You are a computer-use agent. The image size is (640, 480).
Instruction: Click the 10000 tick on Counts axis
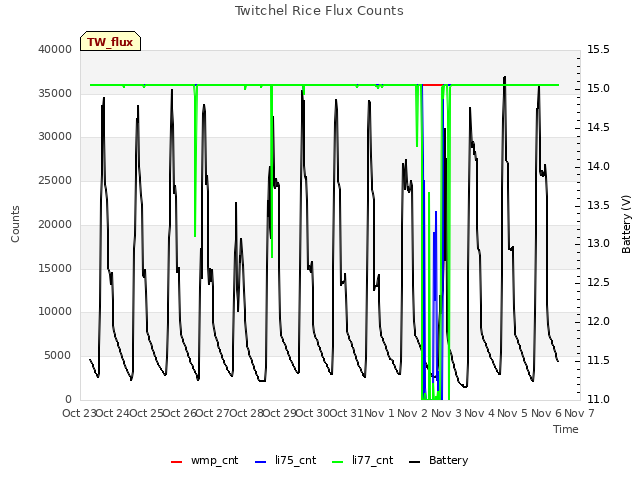[55, 311]
